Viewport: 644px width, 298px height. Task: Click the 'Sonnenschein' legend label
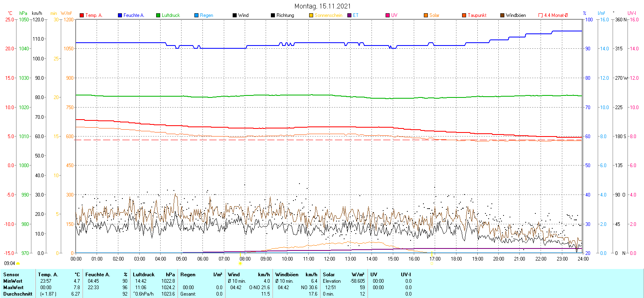328,15
